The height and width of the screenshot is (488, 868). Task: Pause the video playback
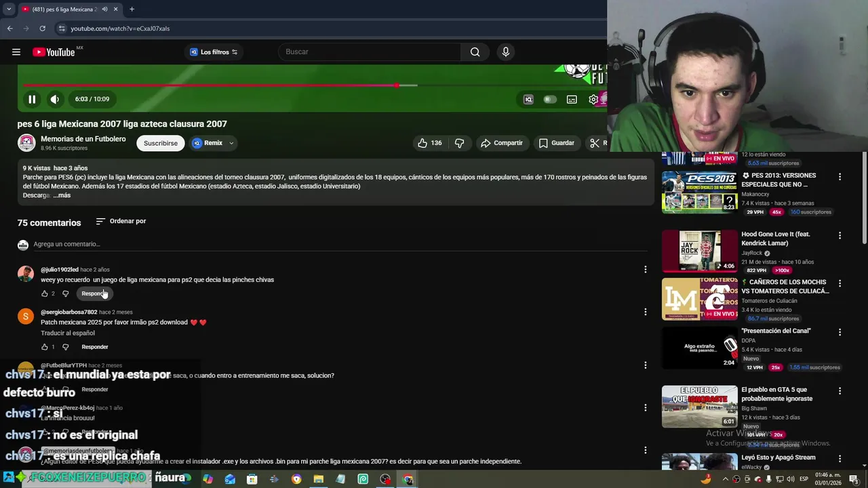click(32, 99)
